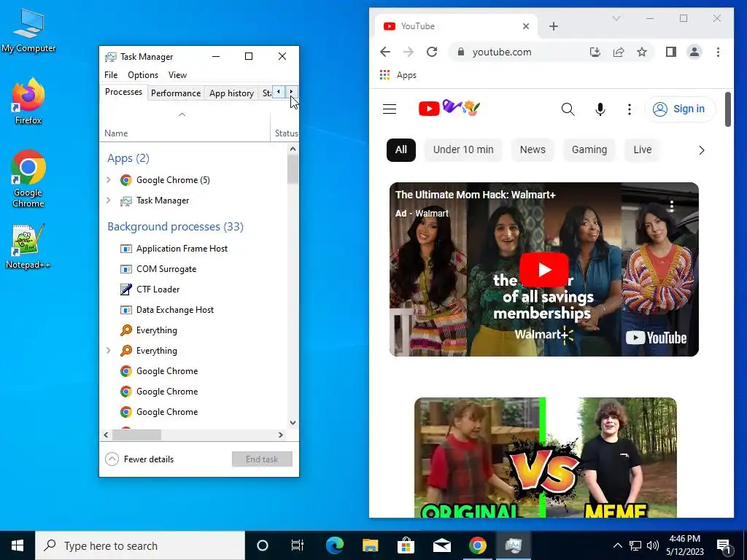747x560 pixels.
Task: Open notification center on taskbar
Action: (x=724, y=545)
